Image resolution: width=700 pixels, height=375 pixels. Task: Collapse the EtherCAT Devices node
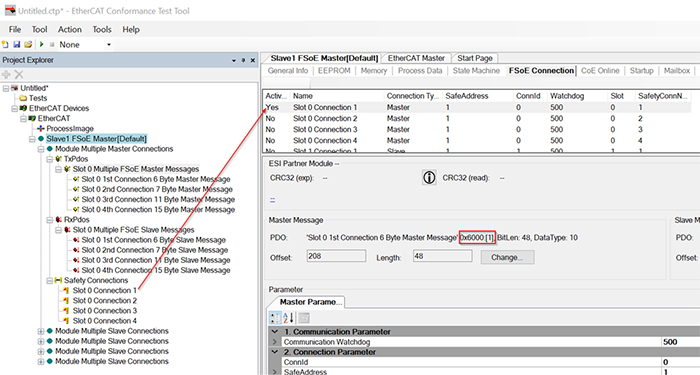(15, 108)
